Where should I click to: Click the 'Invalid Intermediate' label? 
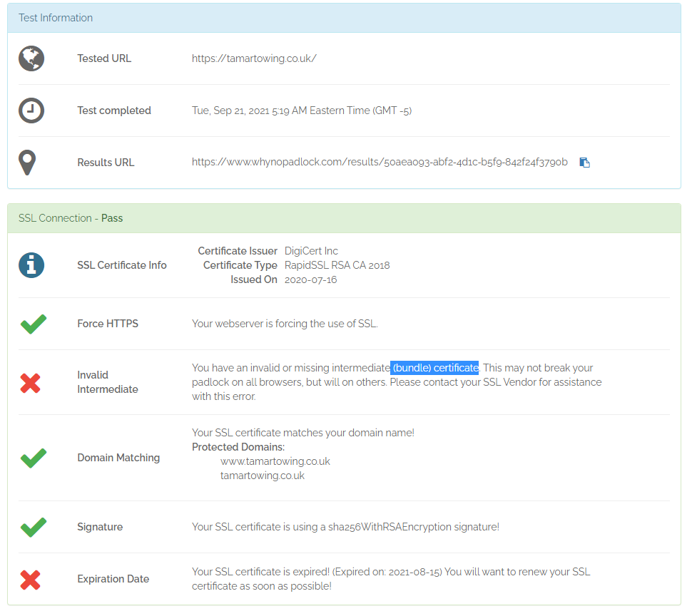point(108,382)
